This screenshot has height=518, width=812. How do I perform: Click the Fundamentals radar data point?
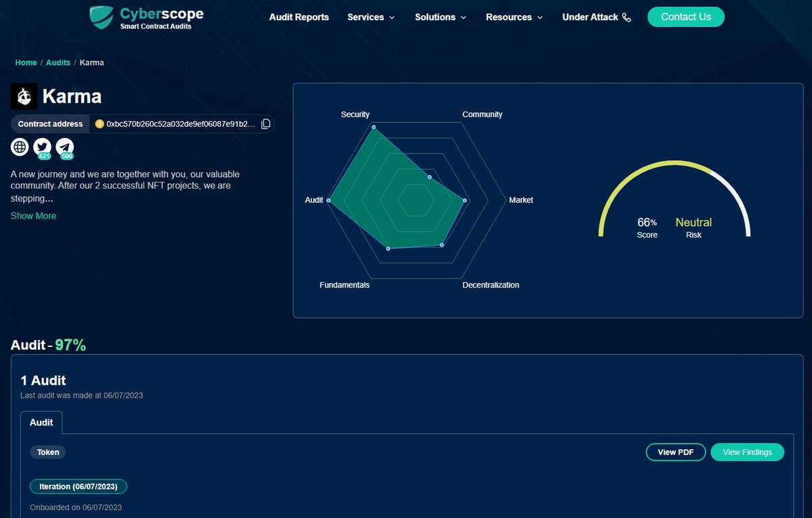click(x=388, y=249)
